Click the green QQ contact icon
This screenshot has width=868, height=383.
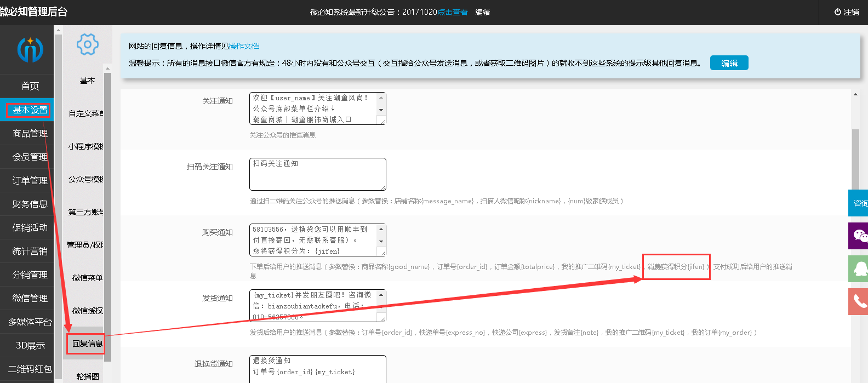(858, 268)
